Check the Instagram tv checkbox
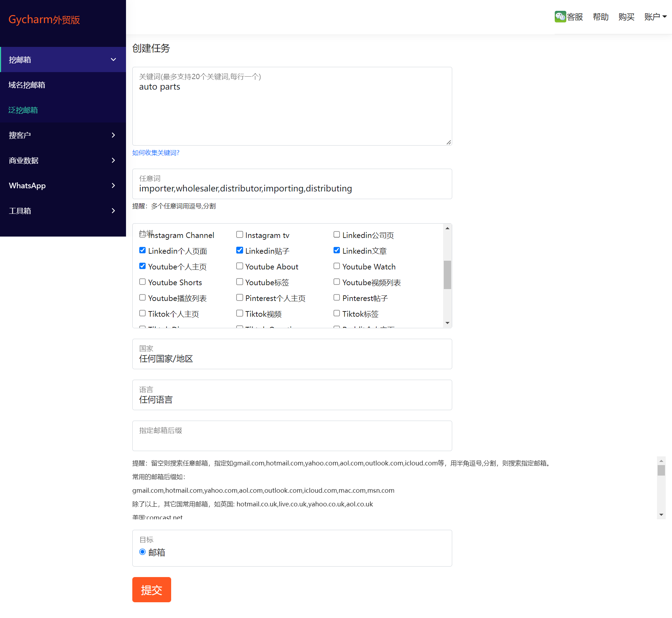This screenshot has height=618, width=672. [240, 234]
